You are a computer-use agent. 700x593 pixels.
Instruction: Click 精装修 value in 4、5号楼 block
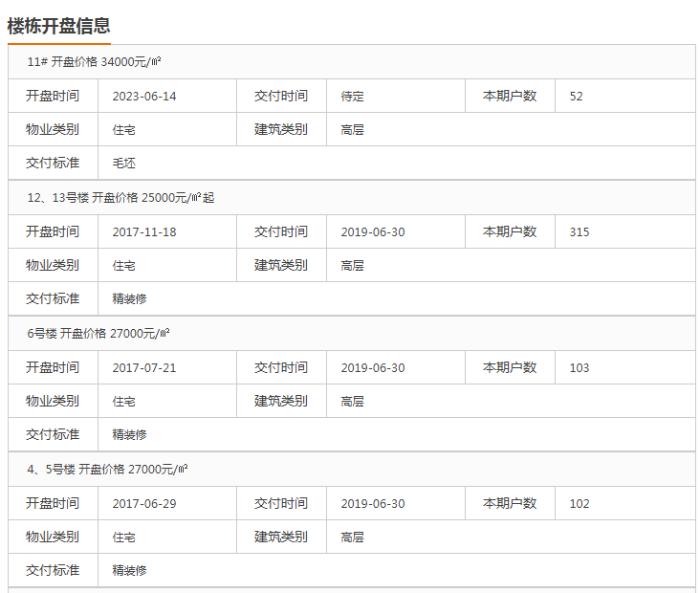pyautogui.click(x=129, y=570)
